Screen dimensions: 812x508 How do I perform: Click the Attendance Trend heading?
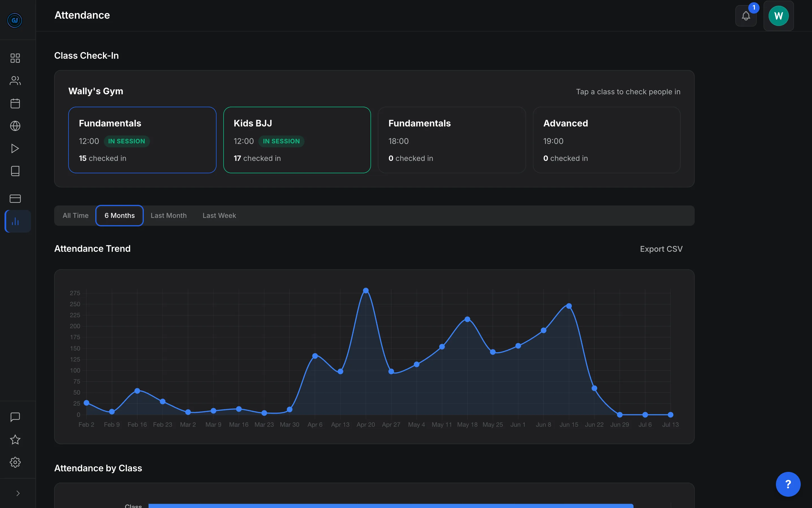point(92,248)
